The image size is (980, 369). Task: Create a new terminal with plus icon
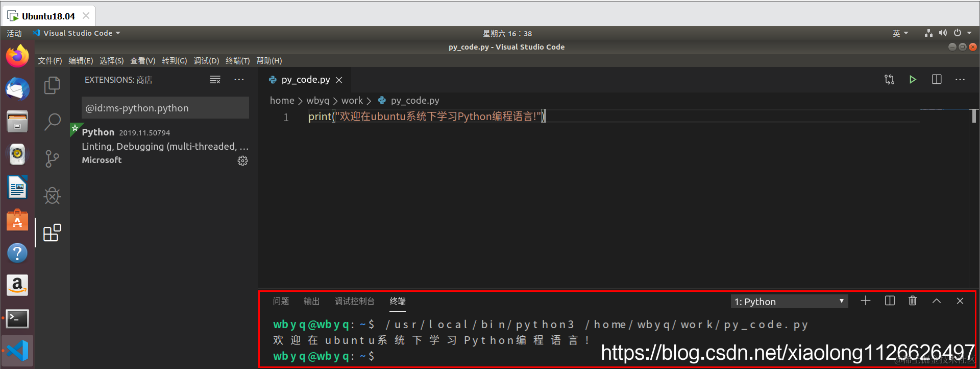[x=866, y=301]
